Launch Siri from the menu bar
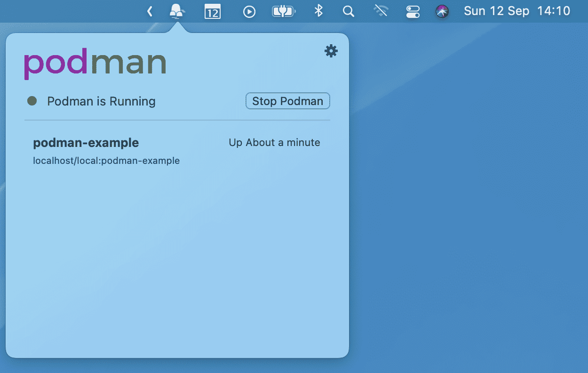Viewport: 588px width, 373px height. [x=442, y=11]
